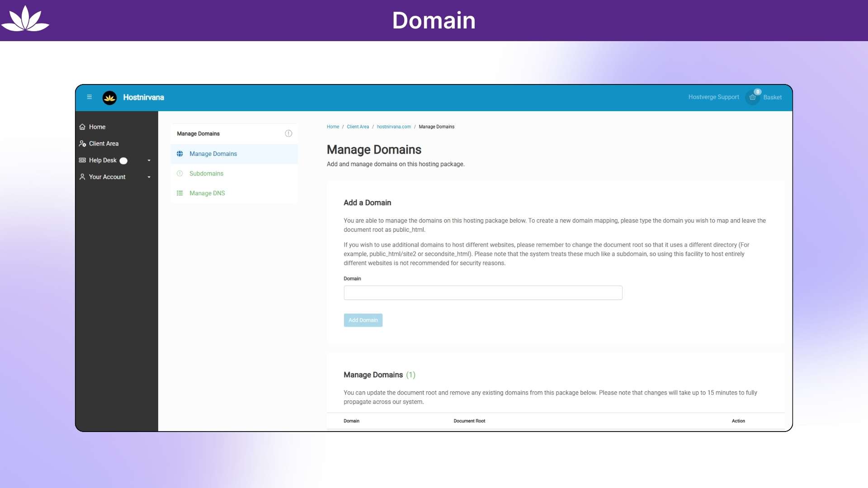Image resolution: width=868 pixels, height=488 pixels.
Task: Click inside the Domain input field
Action: coord(482,293)
